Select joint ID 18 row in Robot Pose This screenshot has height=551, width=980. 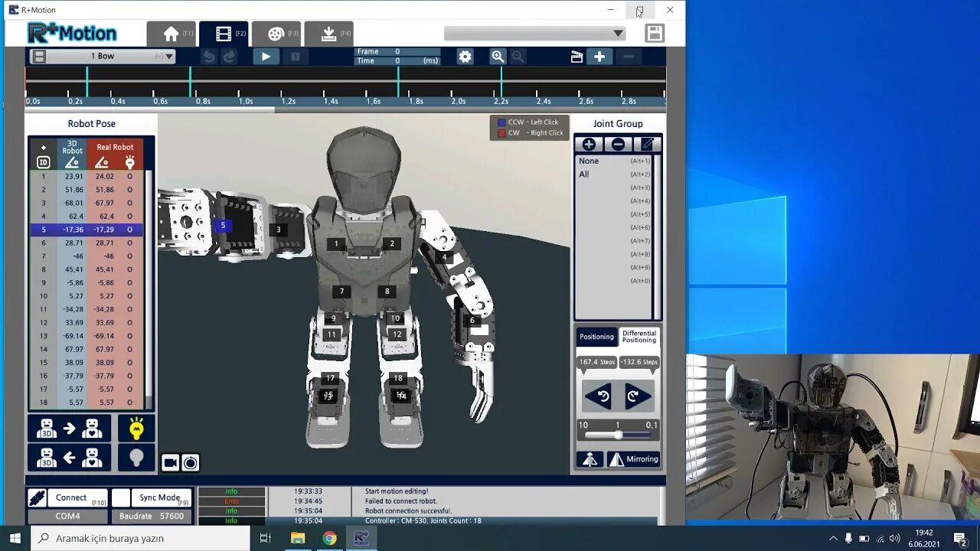[x=87, y=403]
